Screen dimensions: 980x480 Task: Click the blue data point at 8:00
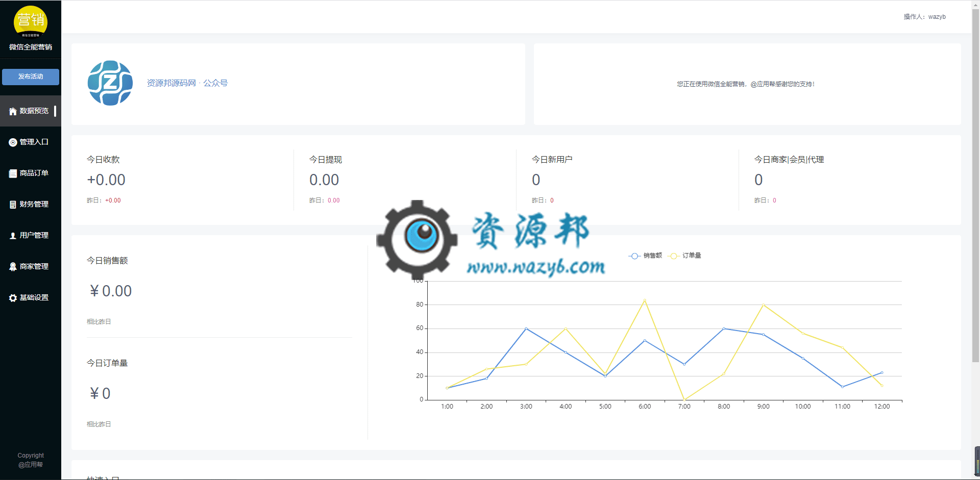coord(724,329)
